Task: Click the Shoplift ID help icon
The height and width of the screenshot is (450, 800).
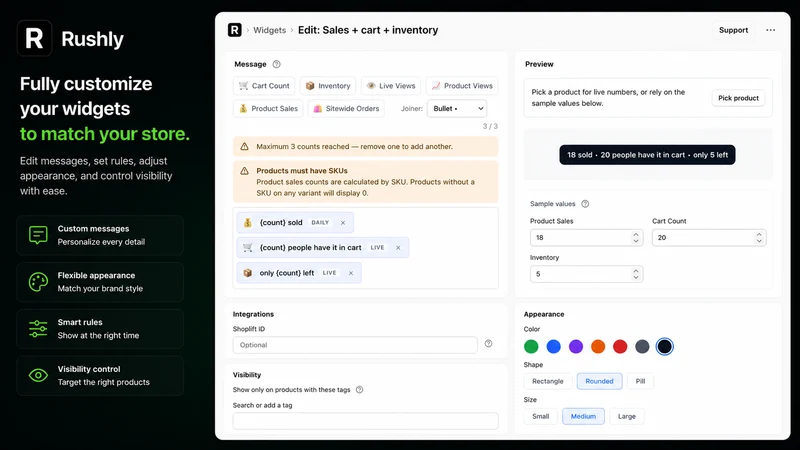Action: pyautogui.click(x=488, y=344)
